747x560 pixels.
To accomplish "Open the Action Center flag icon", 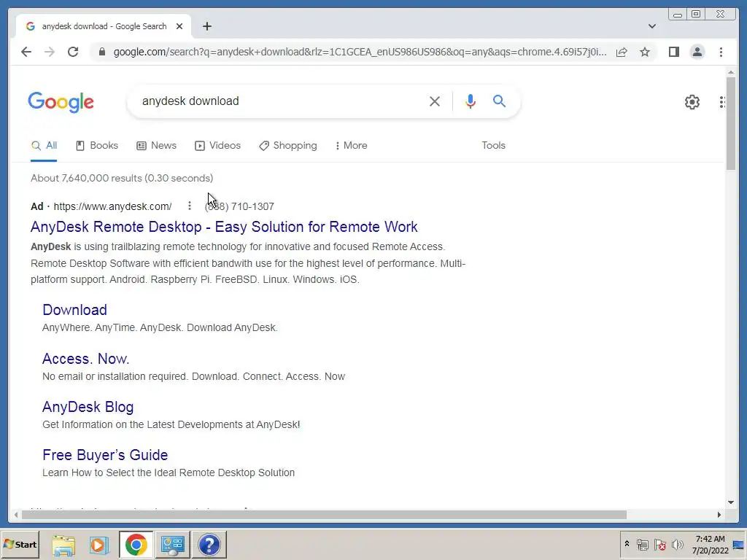I will 659,544.
